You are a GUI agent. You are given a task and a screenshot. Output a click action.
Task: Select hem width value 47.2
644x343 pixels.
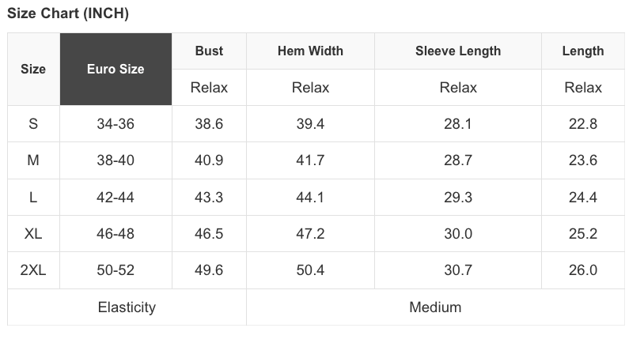click(x=310, y=234)
